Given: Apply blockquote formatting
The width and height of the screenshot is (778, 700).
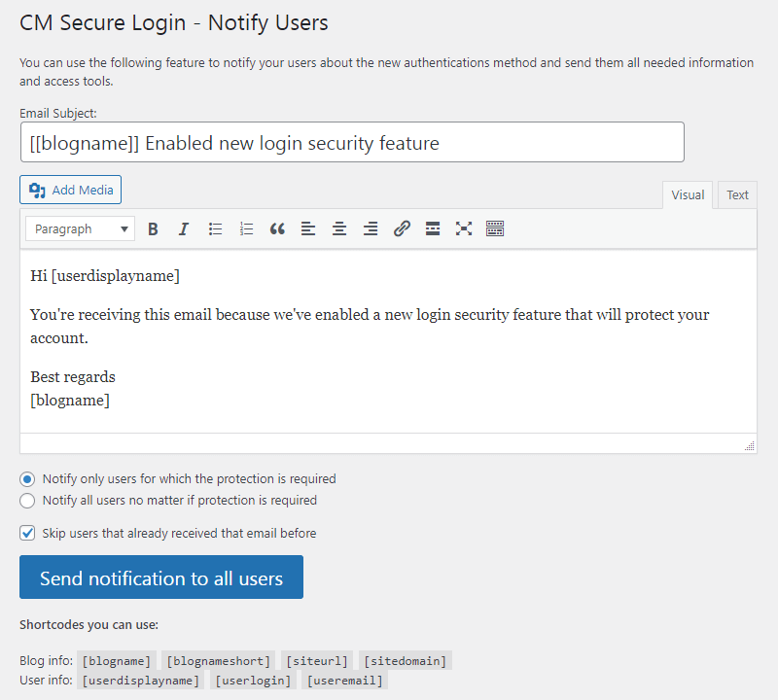Looking at the screenshot, I should [x=277, y=229].
